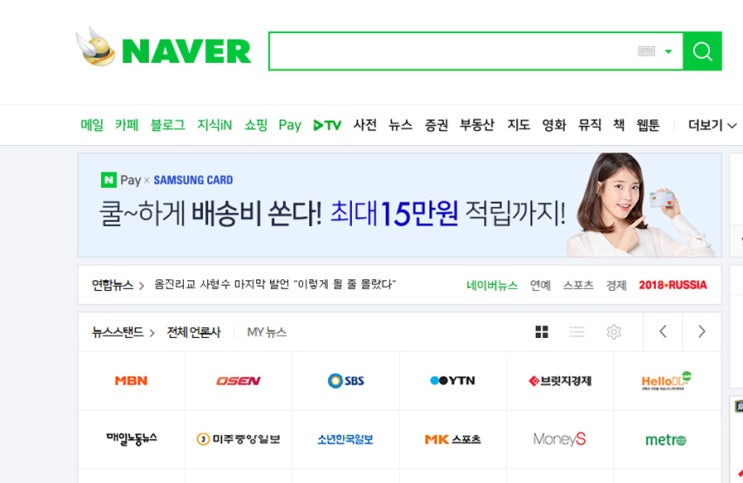Go to next newsstand page arrow
The image size is (743, 483).
coord(702,332)
